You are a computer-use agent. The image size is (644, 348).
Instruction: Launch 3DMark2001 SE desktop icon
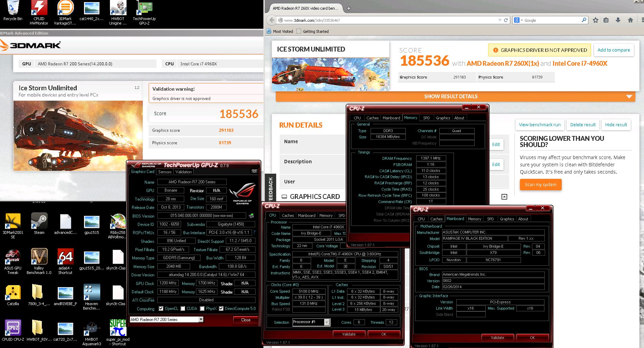13,226
